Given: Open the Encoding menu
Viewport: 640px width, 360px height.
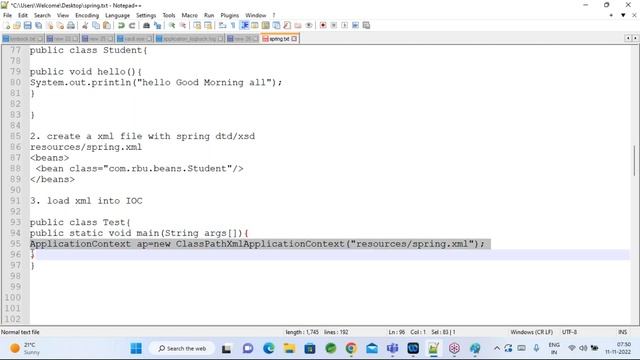Looking at the screenshot, I should tap(87, 15).
